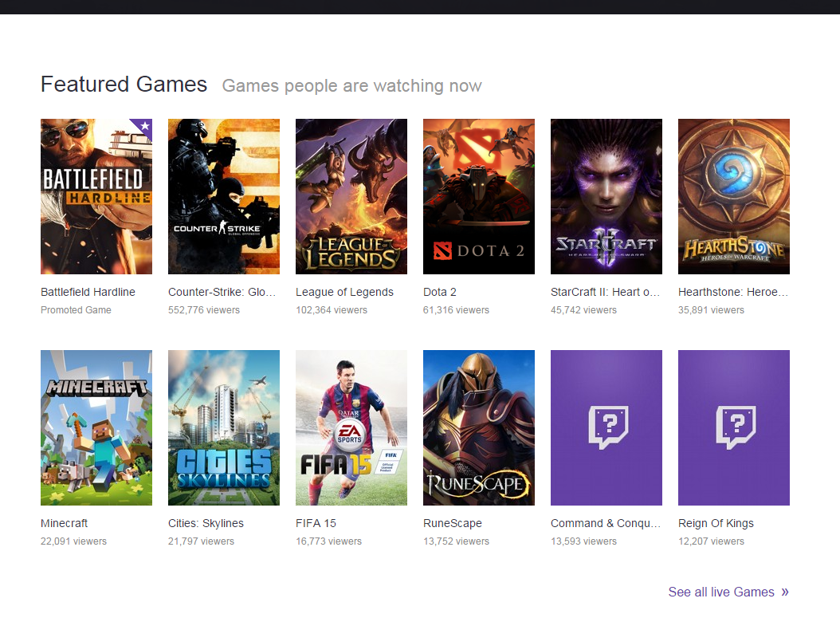Click the 552,776 viewers count
Screen dimensions: 840x618
click(x=204, y=310)
